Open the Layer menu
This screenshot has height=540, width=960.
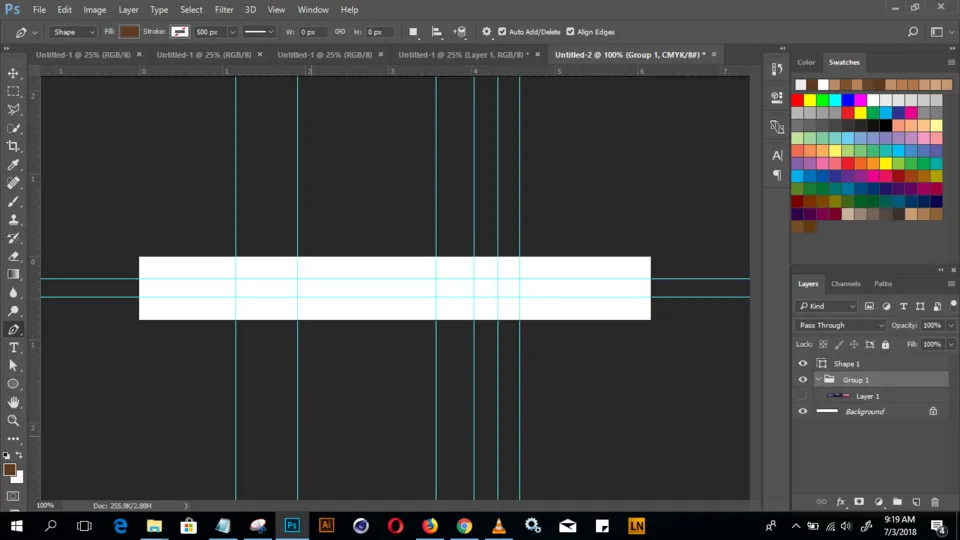click(128, 10)
